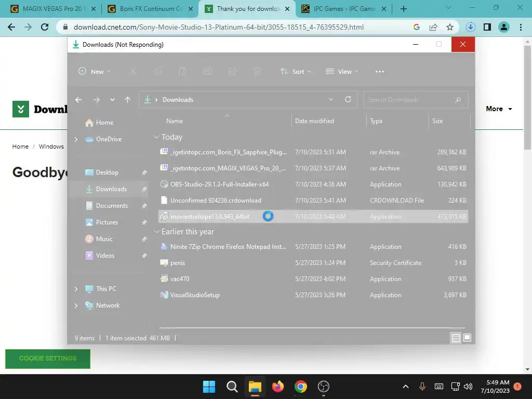Open the New dropdown in Explorer
The image size is (532, 399).
click(95, 72)
